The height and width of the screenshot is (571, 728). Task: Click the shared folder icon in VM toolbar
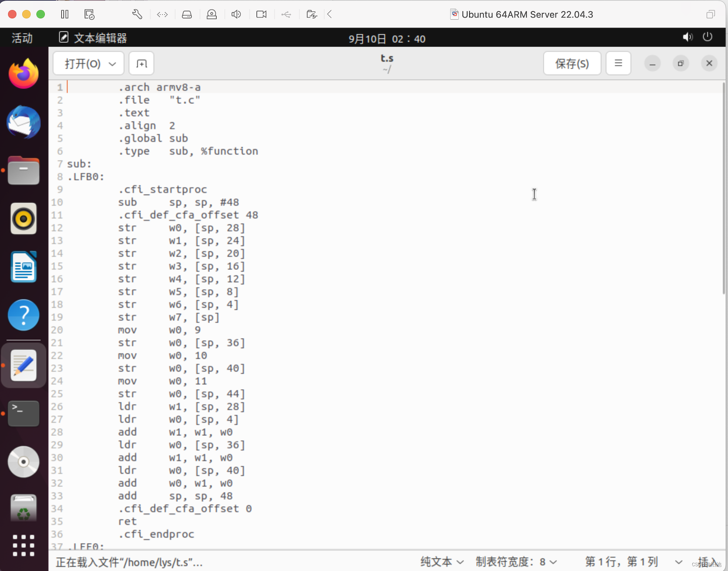[312, 14]
